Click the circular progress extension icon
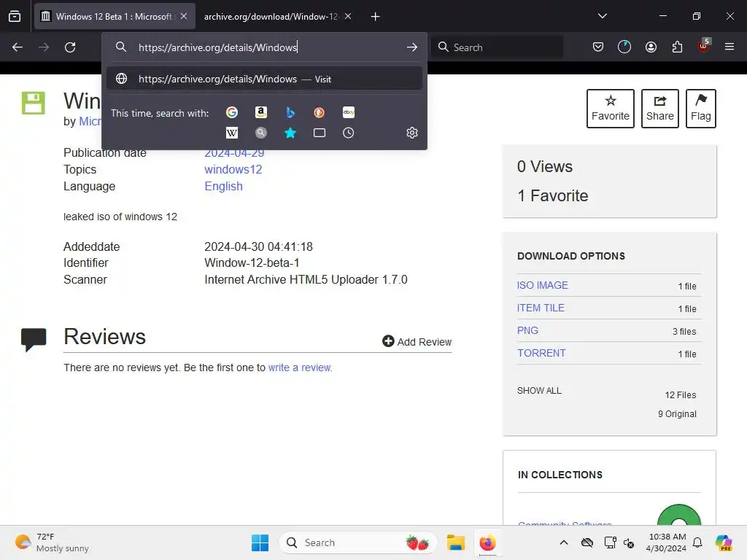Screen dimensions: 747x560 (x=624, y=47)
